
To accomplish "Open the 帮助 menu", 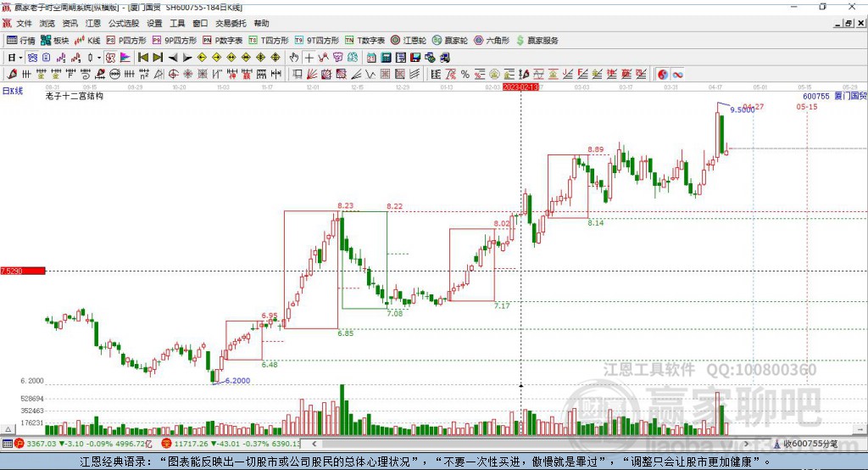I will click(261, 23).
